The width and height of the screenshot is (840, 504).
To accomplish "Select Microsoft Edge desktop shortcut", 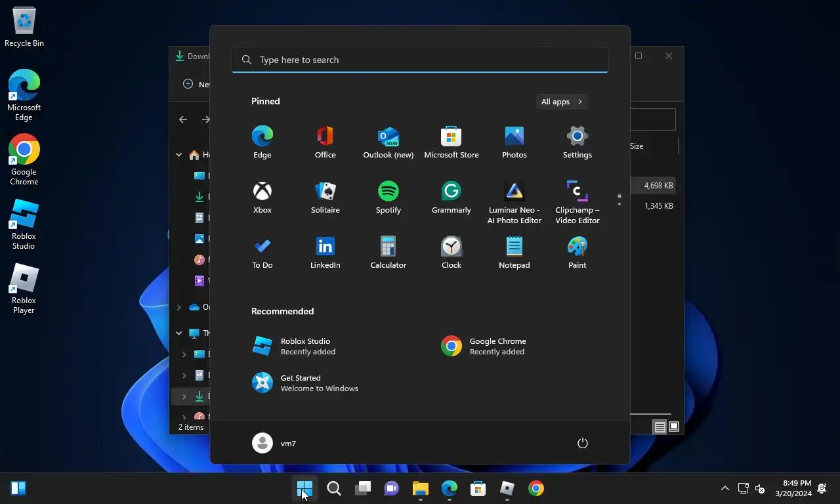I will pos(24,95).
